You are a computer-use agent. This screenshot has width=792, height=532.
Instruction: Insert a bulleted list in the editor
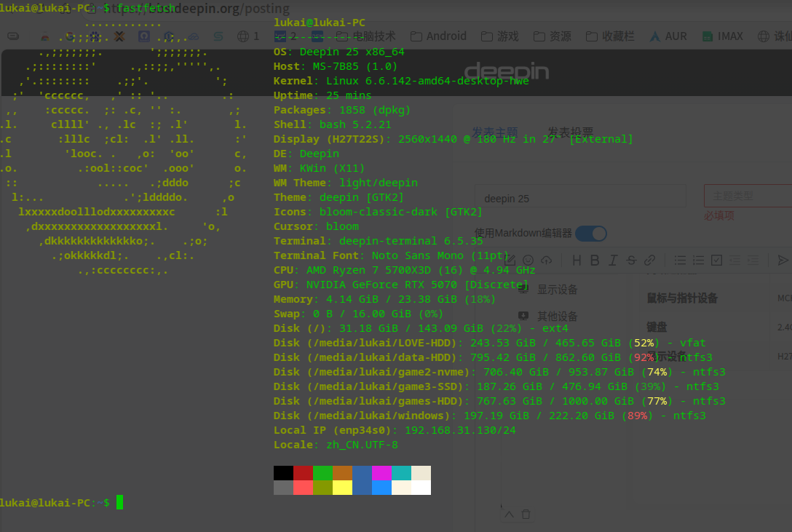(680, 260)
